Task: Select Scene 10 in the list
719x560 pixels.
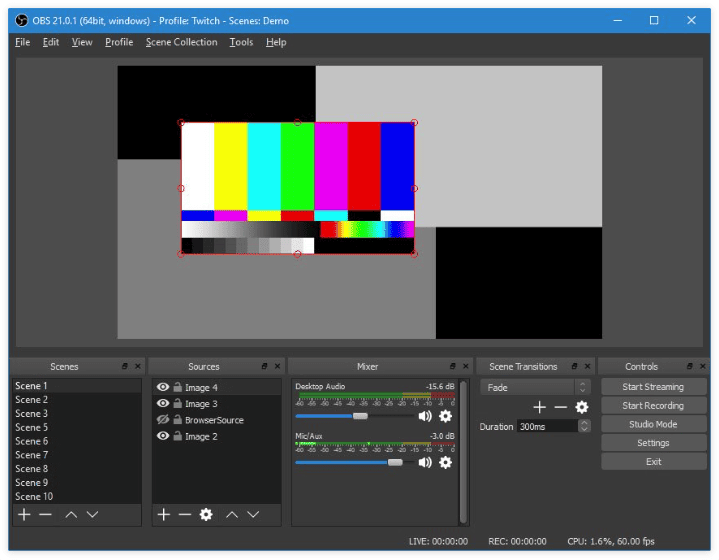Action: pyautogui.click(x=77, y=496)
